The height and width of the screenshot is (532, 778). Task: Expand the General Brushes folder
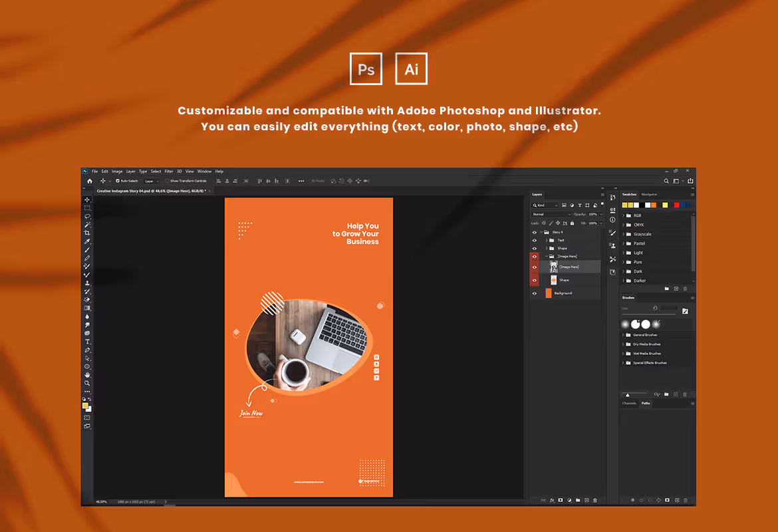click(623, 335)
